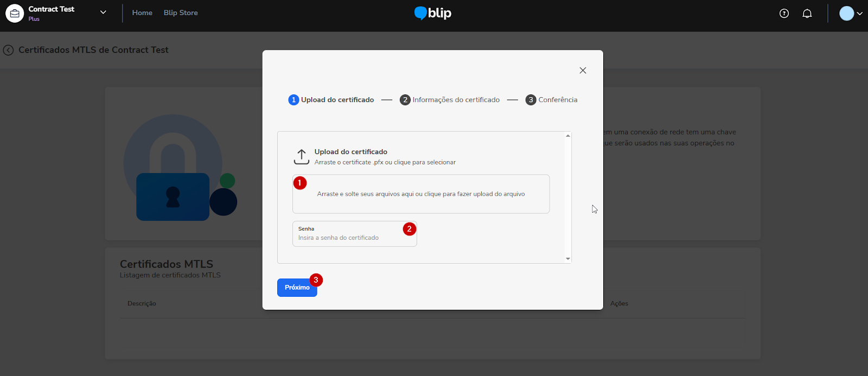Select step 3 Conferência

click(551, 100)
